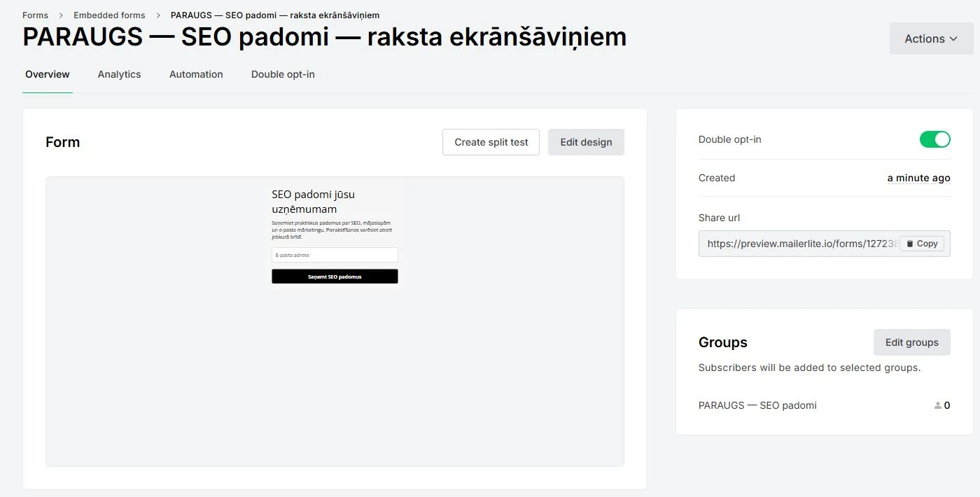Viewport: 980px width, 497px height.
Task: Click the page title PARAUGS — SEO padomi
Action: (324, 37)
